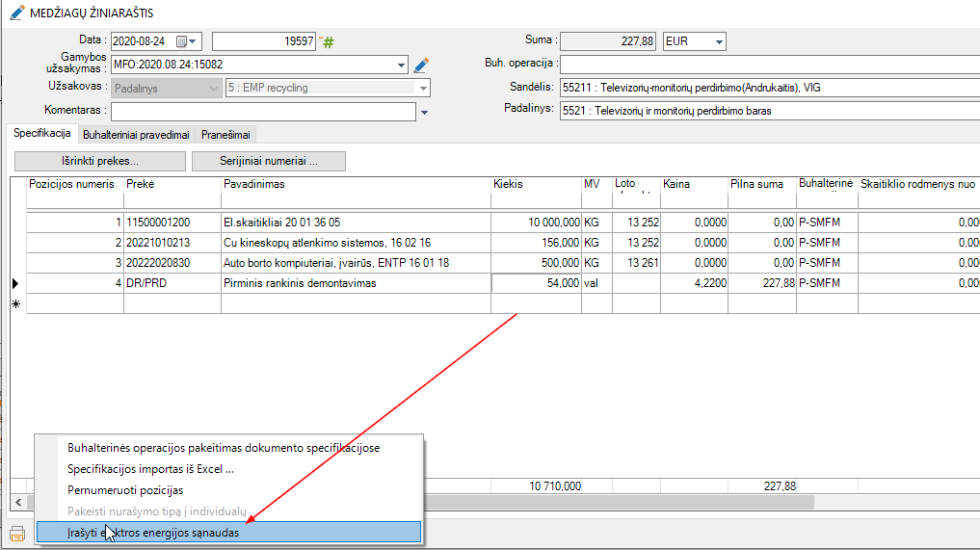Click the Buh. operacija input field
980x550 pixels.
click(769, 65)
